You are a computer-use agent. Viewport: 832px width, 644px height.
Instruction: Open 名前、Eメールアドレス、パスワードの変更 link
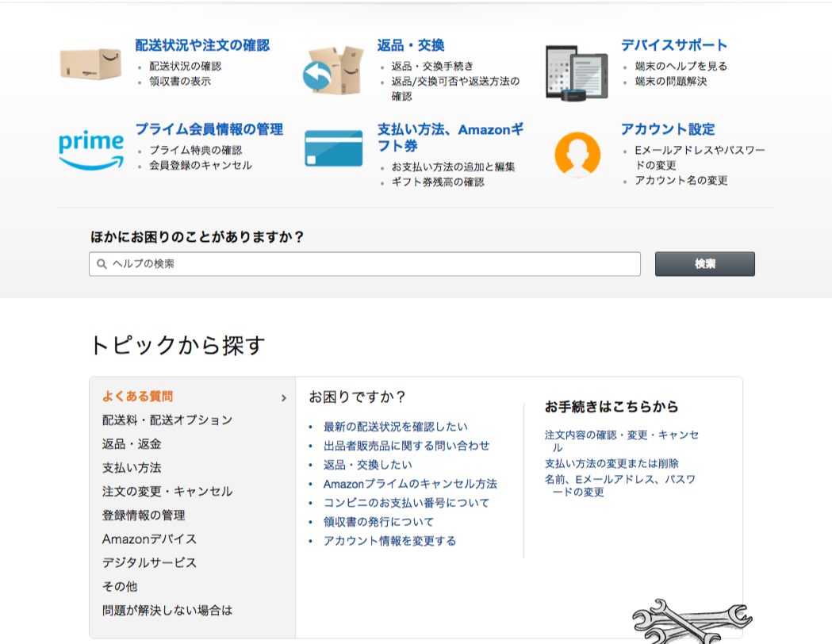coord(620,485)
